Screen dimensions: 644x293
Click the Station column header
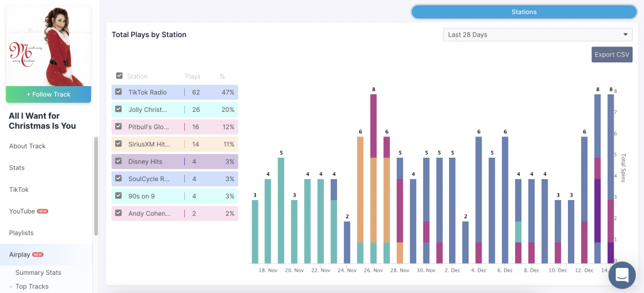137,76
